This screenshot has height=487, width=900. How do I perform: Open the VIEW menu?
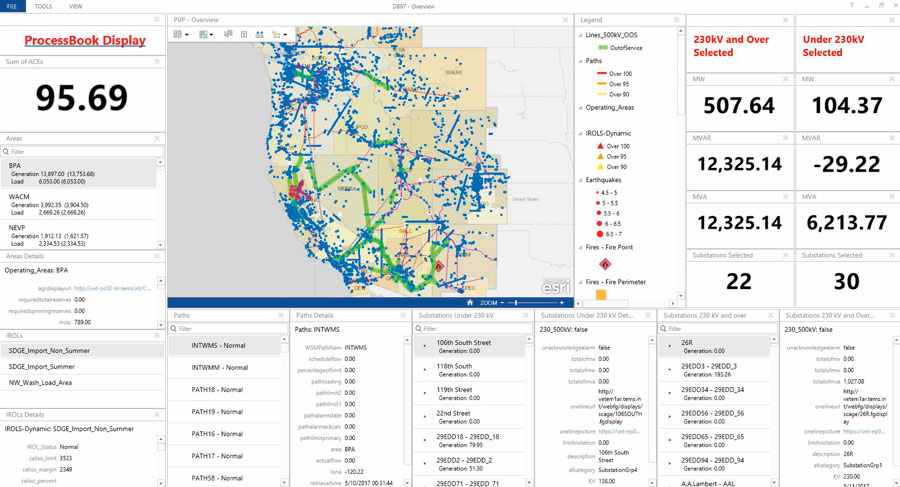coord(76,6)
